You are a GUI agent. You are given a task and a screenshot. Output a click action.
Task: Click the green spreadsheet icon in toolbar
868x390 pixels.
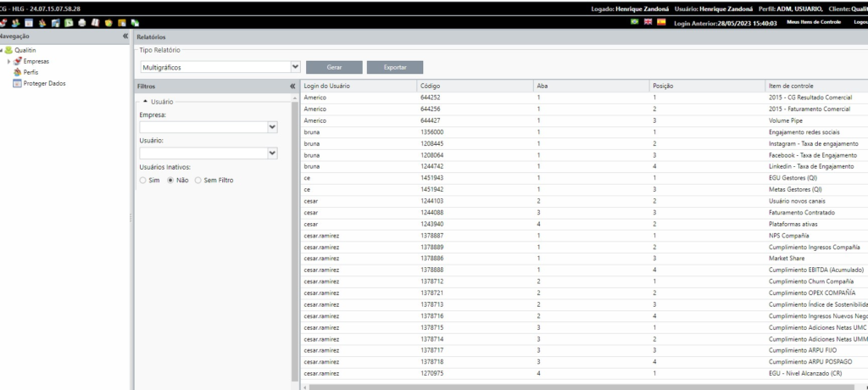pos(69,23)
